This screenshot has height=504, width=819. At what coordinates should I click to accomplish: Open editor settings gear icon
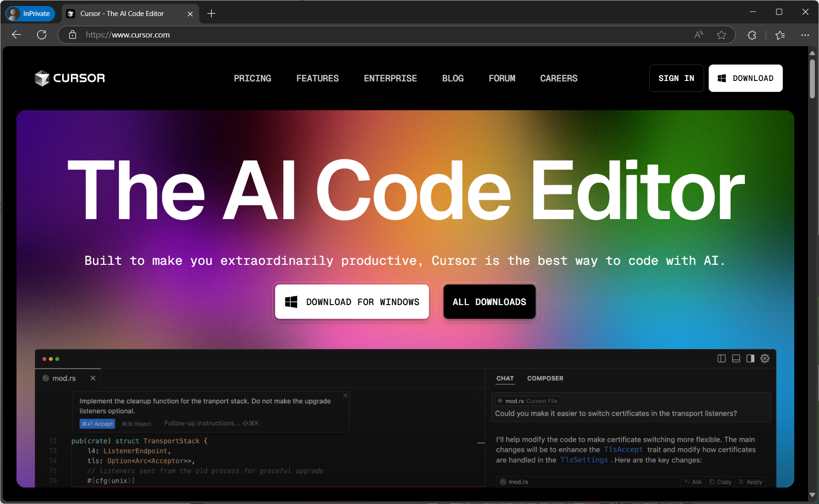(x=765, y=359)
